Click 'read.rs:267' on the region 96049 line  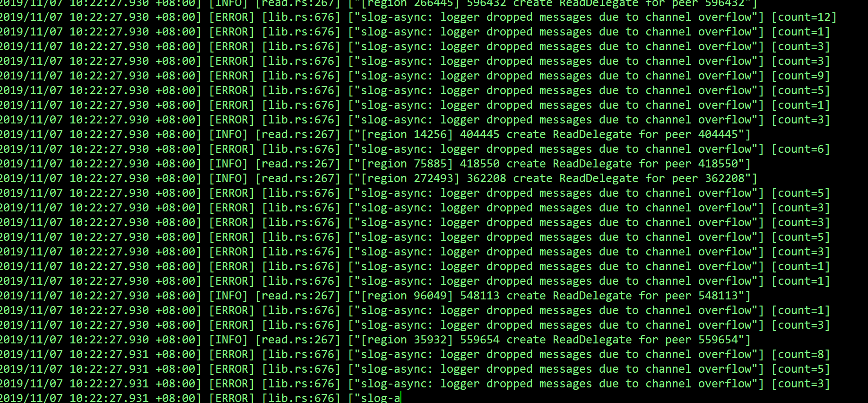[298, 296]
